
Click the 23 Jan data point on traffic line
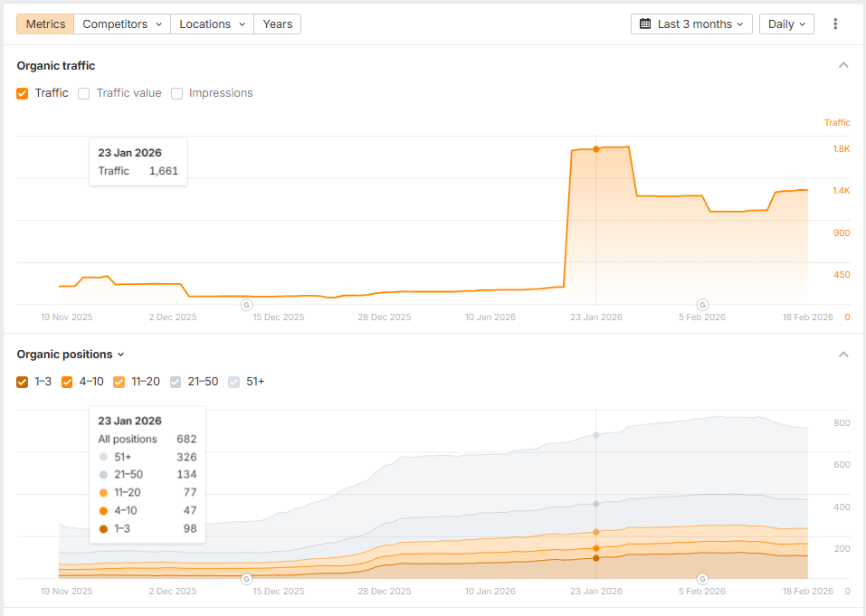595,148
